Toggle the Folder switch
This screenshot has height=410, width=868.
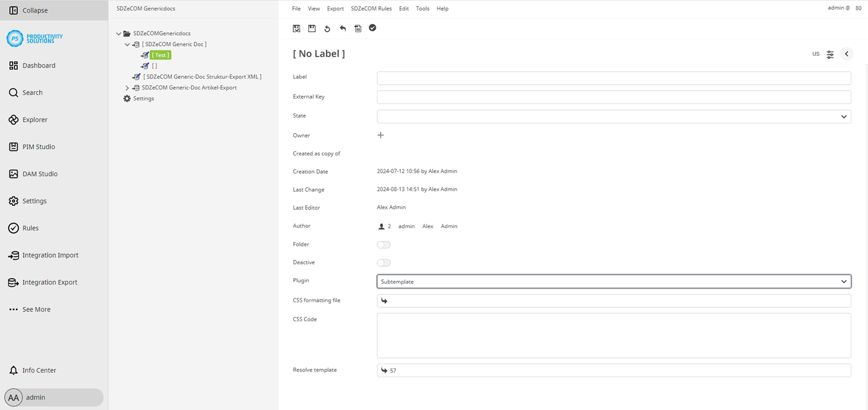point(383,244)
